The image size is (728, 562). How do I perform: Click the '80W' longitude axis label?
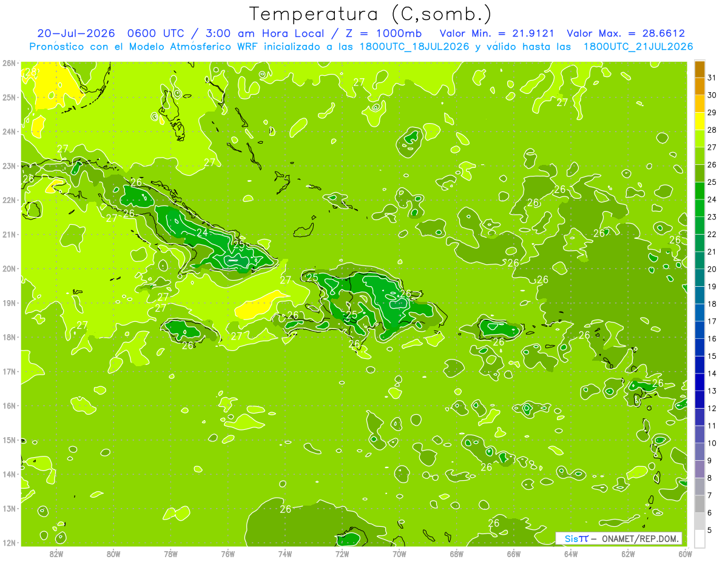[113, 554]
